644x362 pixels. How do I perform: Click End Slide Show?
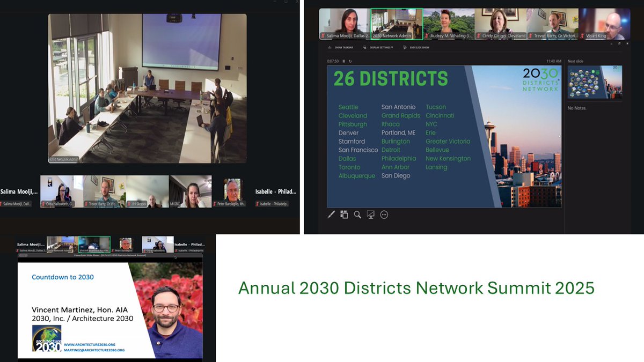coord(416,47)
